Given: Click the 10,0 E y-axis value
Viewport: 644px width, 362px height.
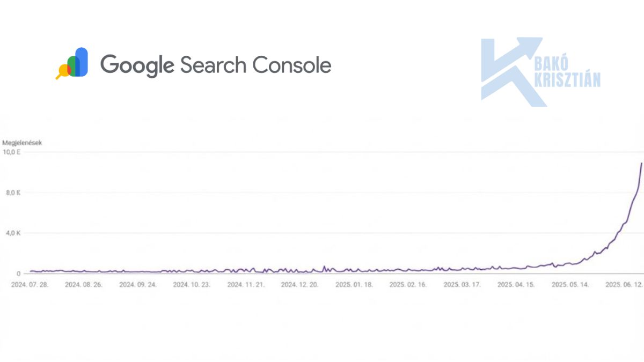Looking at the screenshot, I should (x=12, y=152).
